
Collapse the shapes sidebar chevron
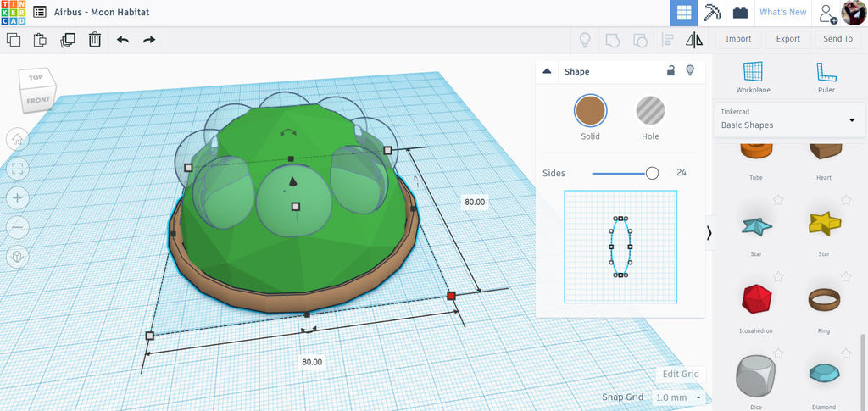709,233
